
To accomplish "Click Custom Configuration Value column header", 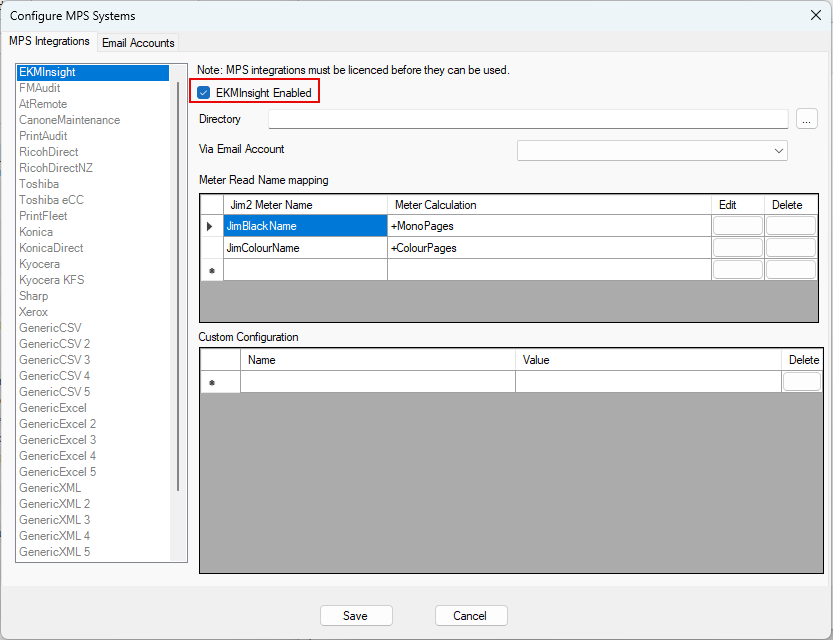I will pyautogui.click(x=648, y=360).
